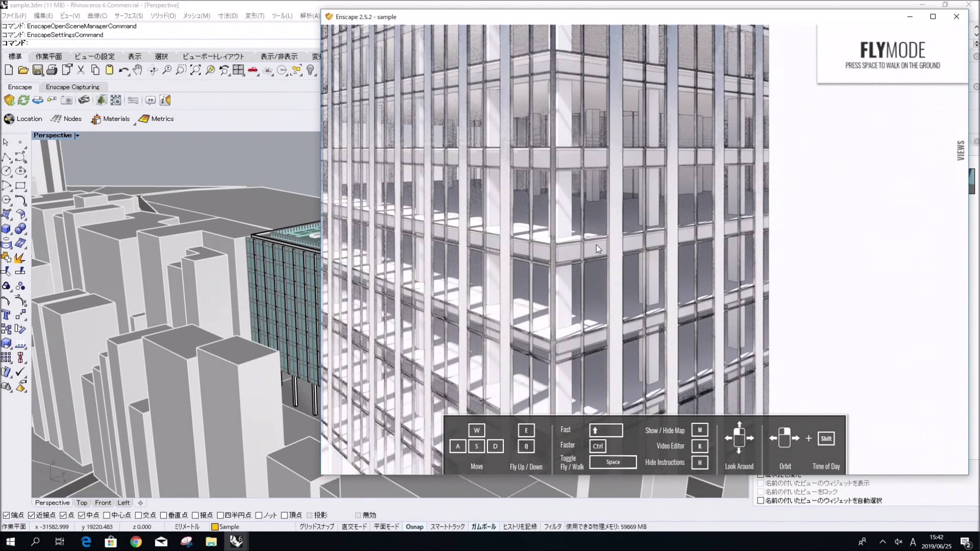The height and width of the screenshot is (551, 980).
Task: Click the Zoom Extents icon
Action: coord(195,70)
